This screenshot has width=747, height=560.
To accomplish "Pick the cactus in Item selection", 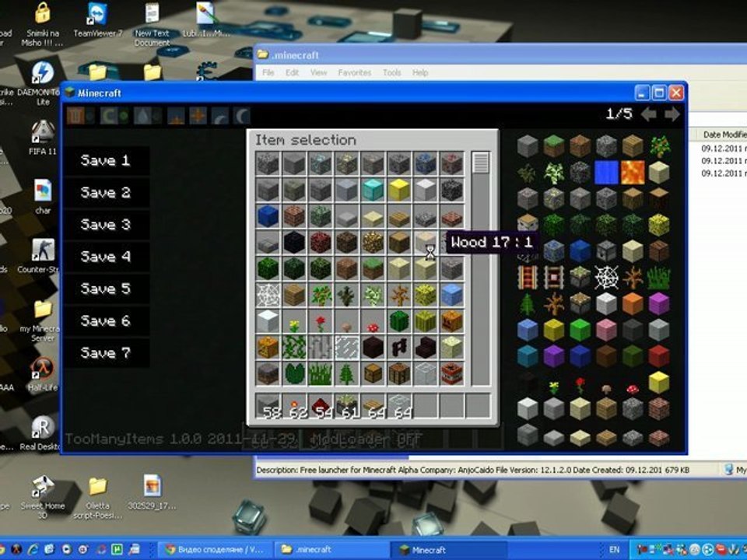I will [398, 321].
